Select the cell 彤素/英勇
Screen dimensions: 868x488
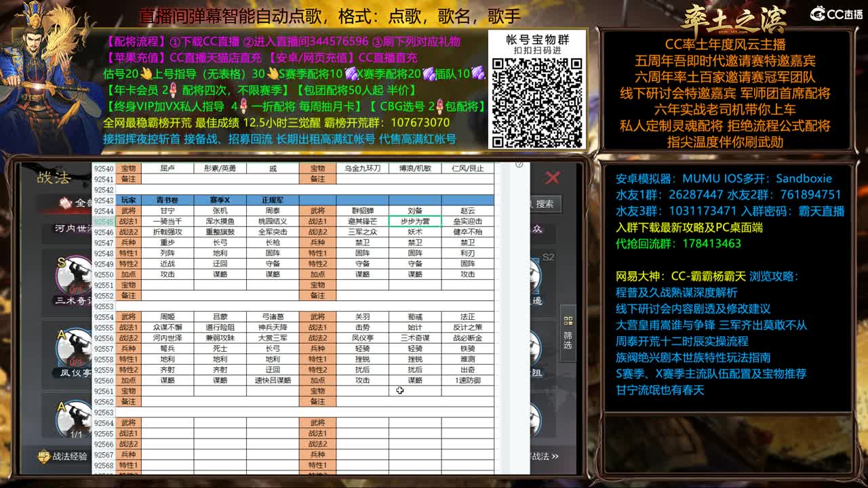[220, 168]
